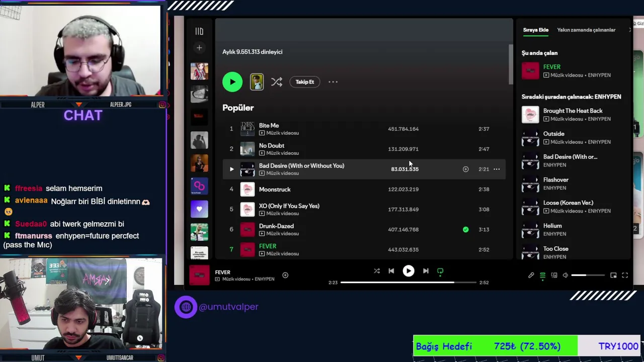
Task: Play Bad Desire with the row's play icon
Action: (x=231, y=169)
